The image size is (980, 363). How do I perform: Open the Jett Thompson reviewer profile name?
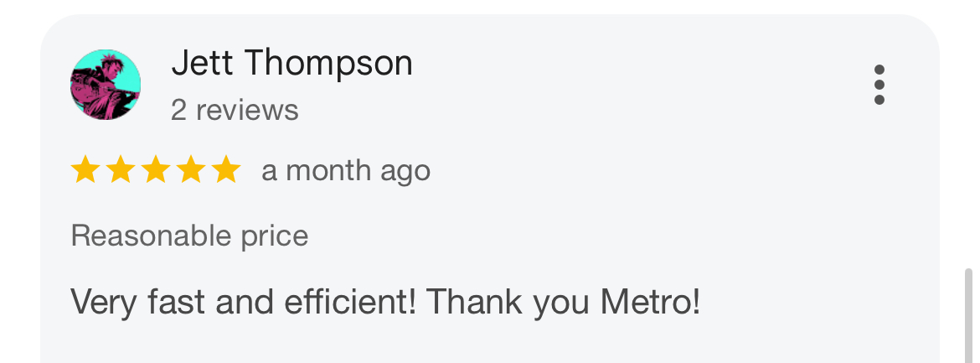(x=291, y=63)
